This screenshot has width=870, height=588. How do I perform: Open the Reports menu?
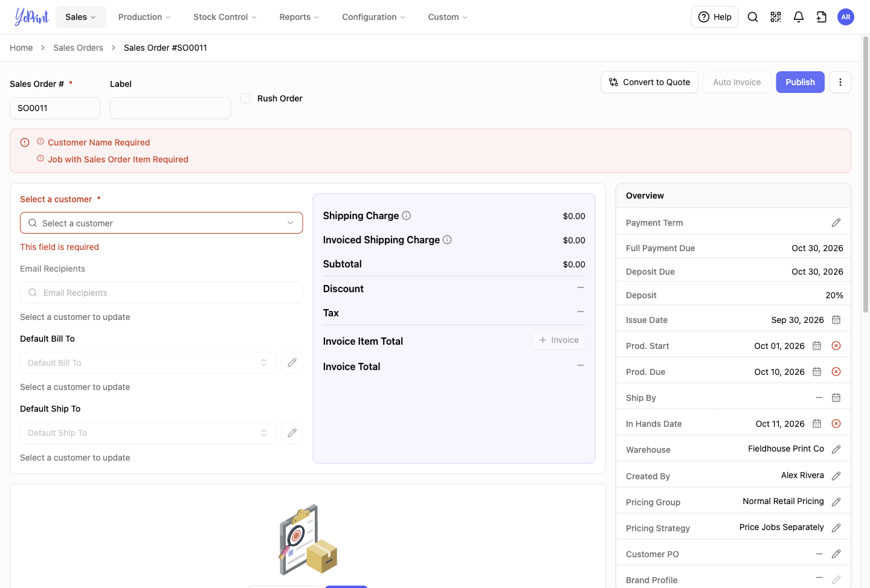[x=299, y=17]
